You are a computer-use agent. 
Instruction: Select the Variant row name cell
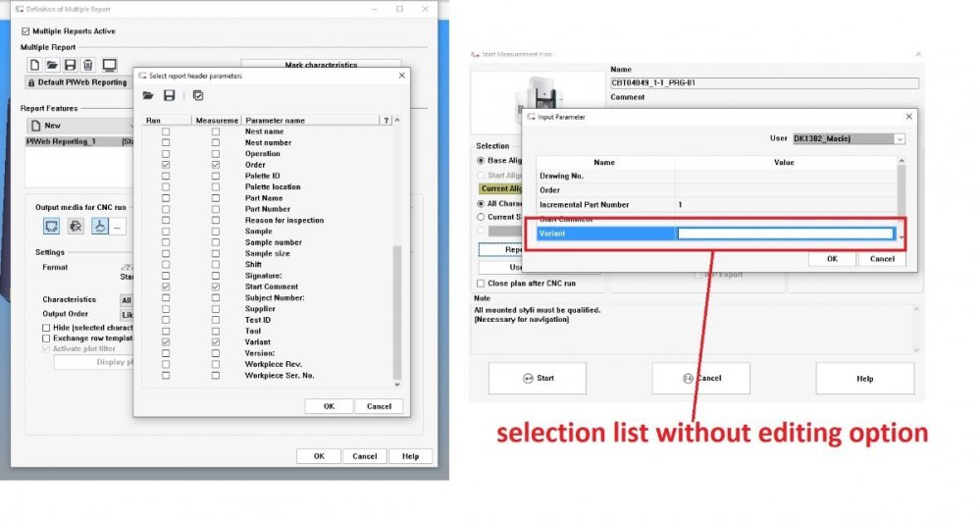click(605, 234)
